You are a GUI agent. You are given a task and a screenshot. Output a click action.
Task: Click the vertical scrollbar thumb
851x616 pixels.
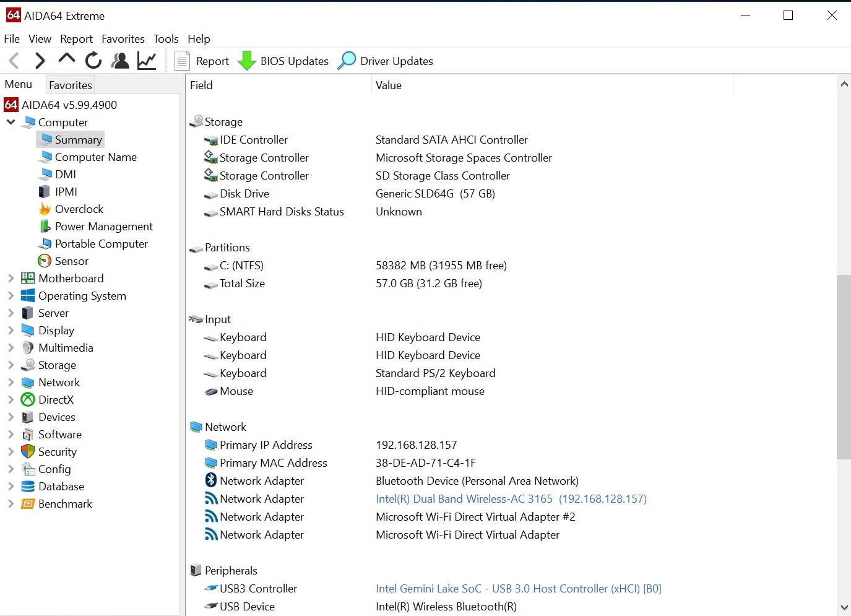[x=844, y=367]
